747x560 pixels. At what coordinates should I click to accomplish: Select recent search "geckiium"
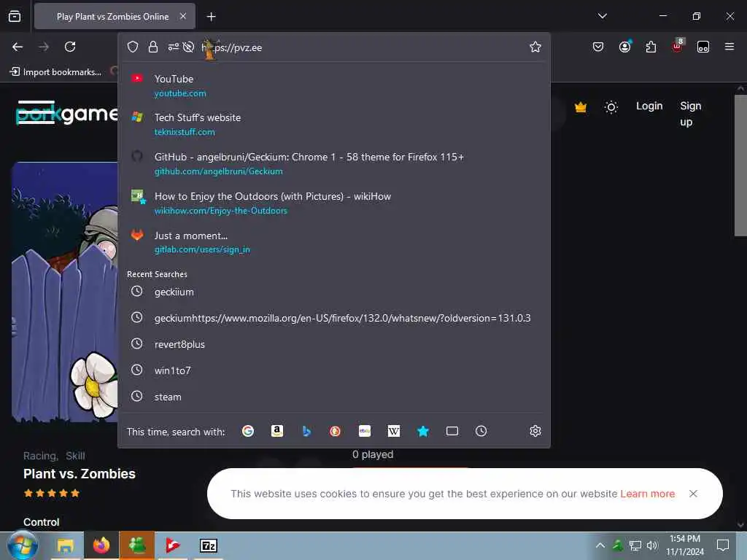coord(333,292)
